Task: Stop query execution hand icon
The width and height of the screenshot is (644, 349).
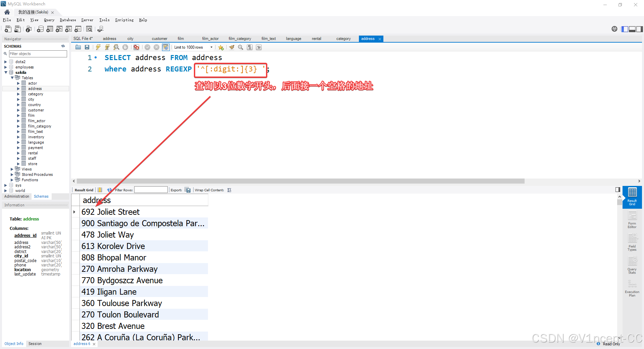Action: point(125,47)
